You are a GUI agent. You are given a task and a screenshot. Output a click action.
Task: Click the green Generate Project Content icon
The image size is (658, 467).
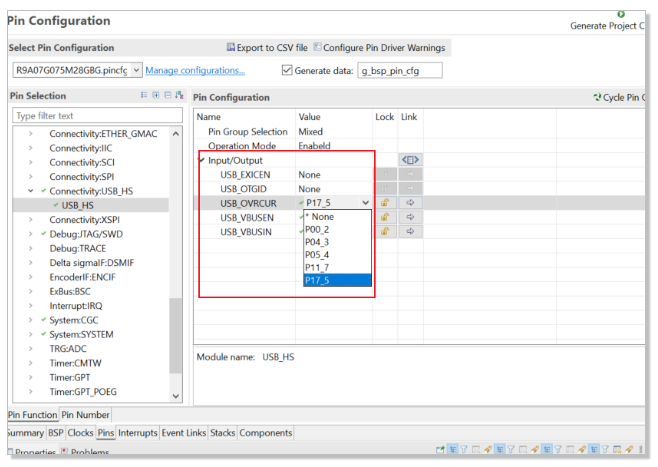(621, 15)
